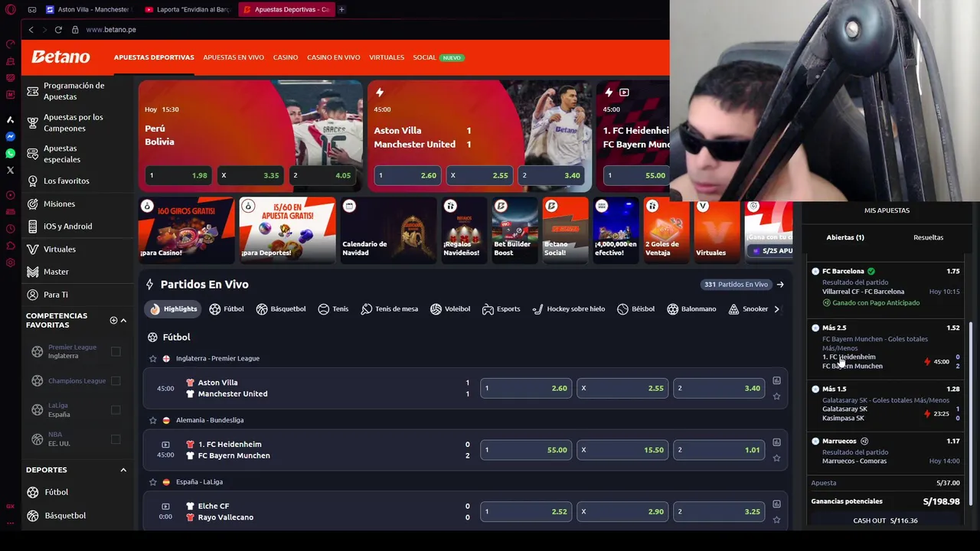The height and width of the screenshot is (551, 980).
Task: Open the Programación de Apuestas ticket icon
Action: [32, 91]
